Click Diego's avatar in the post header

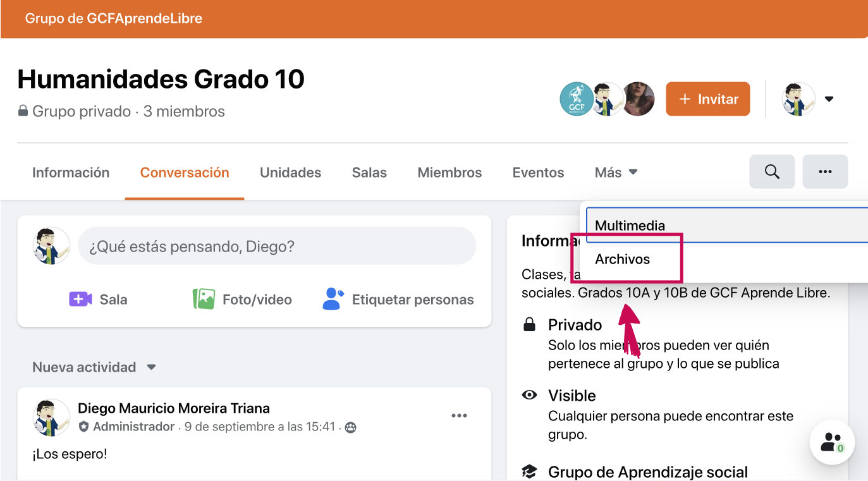[x=51, y=417]
